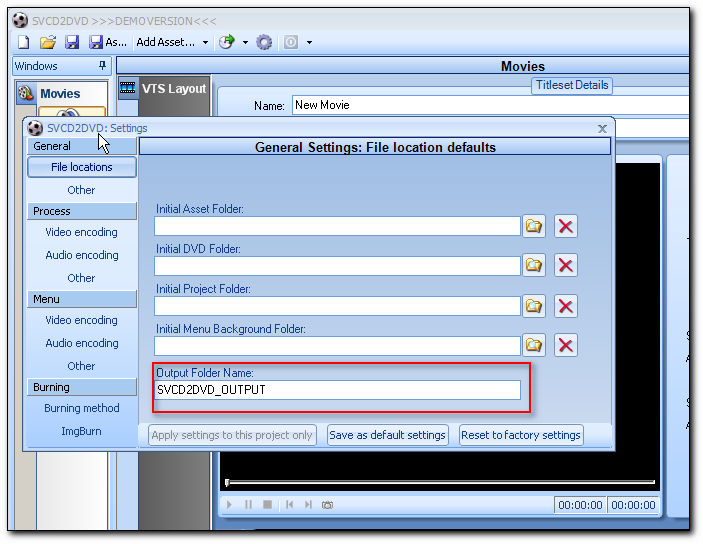This screenshot has height=544, width=703.
Task: Take a snapshot with camera icon
Action: click(x=327, y=505)
